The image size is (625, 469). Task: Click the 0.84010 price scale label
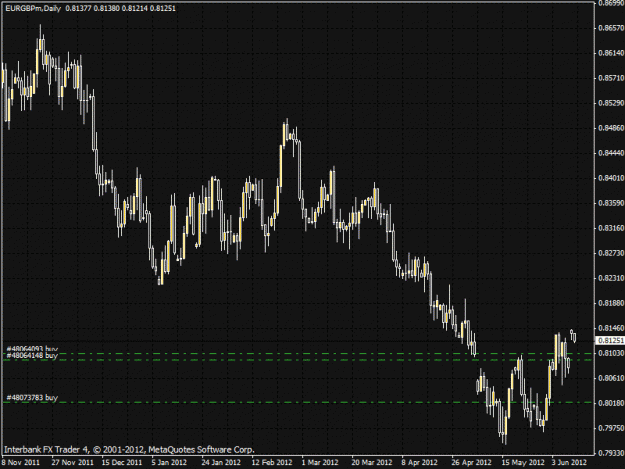(611, 178)
